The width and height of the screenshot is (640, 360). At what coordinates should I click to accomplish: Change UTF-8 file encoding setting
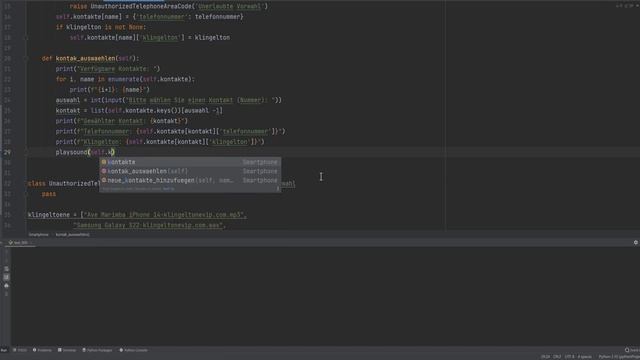[569, 357]
